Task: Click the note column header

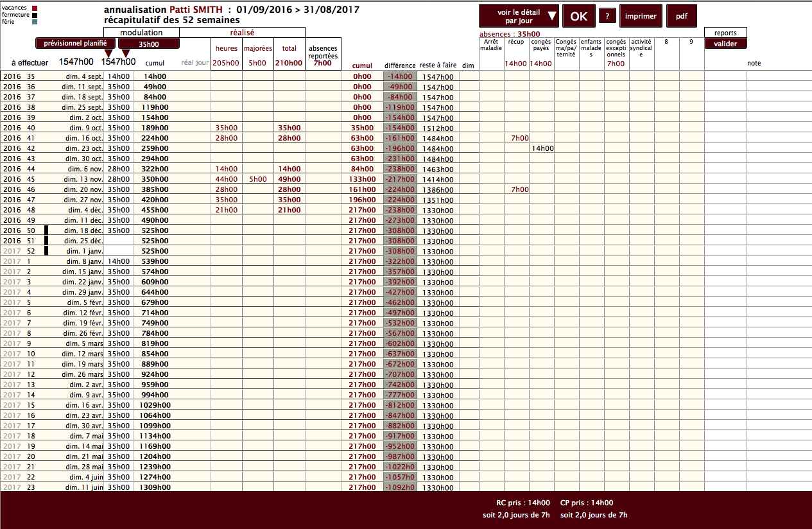Action: click(x=754, y=64)
